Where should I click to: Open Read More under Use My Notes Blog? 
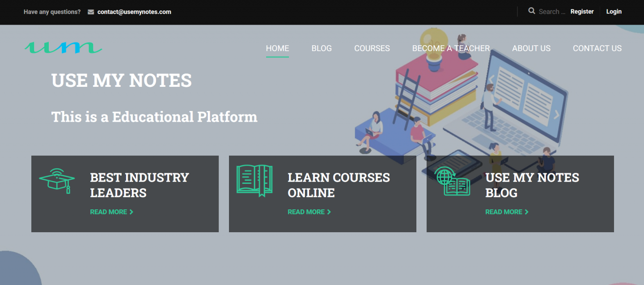tap(507, 212)
